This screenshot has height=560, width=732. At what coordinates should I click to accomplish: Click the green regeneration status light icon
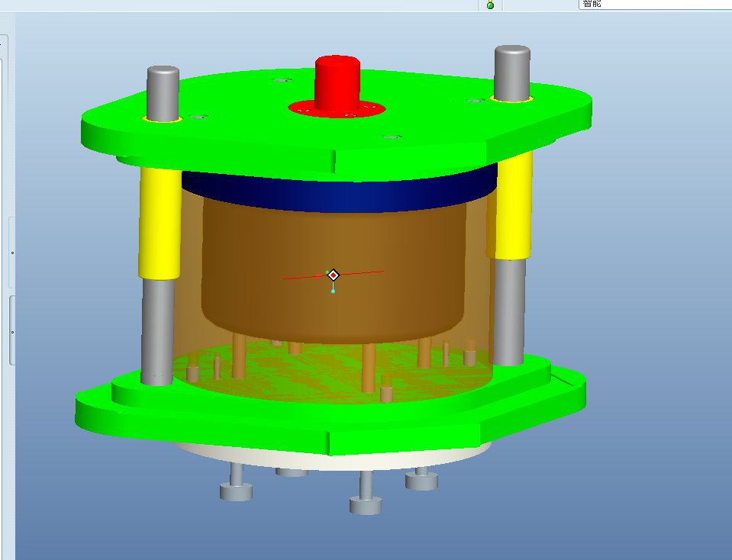click(x=490, y=5)
